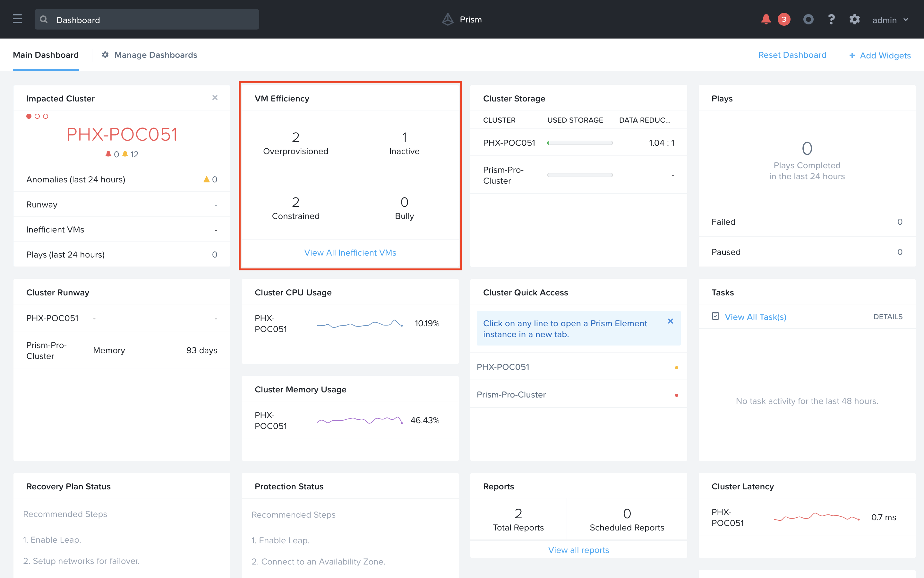Viewport: 924px width, 578px height.
Task: Click the 2 Constrained VMs tile
Action: coord(295,207)
